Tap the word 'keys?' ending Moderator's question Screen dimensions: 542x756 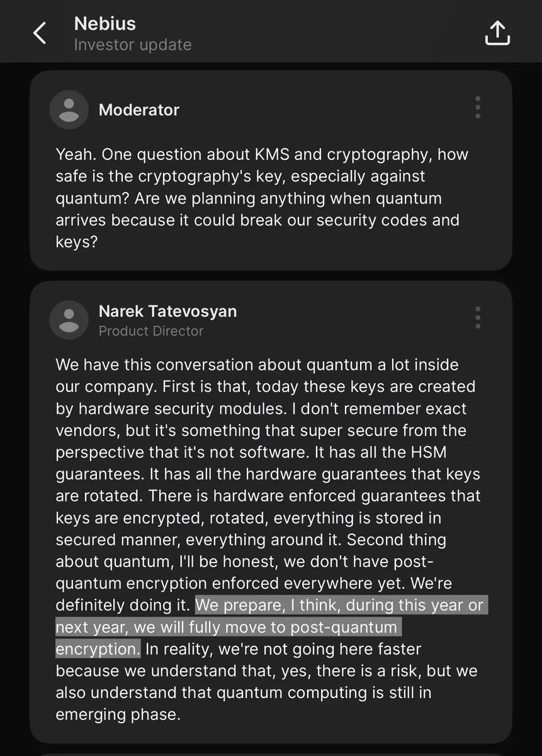coord(77,242)
